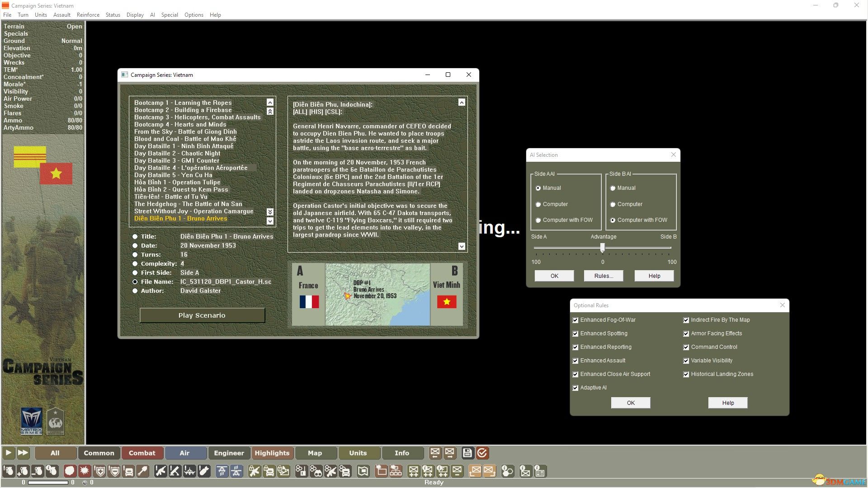
Task: Click Rules button in AI Selection dialog
Action: [604, 275]
